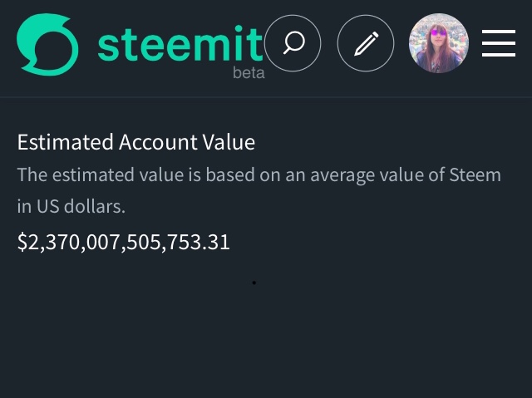This screenshot has height=398, width=532.
Task: Start a new post with the compose icon
Action: click(x=366, y=43)
